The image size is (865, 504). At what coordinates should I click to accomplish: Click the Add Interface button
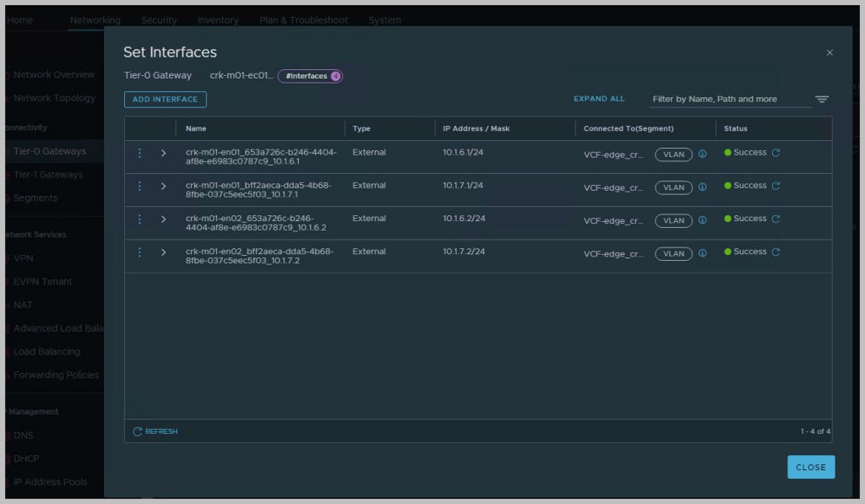click(x=165, y=100)
